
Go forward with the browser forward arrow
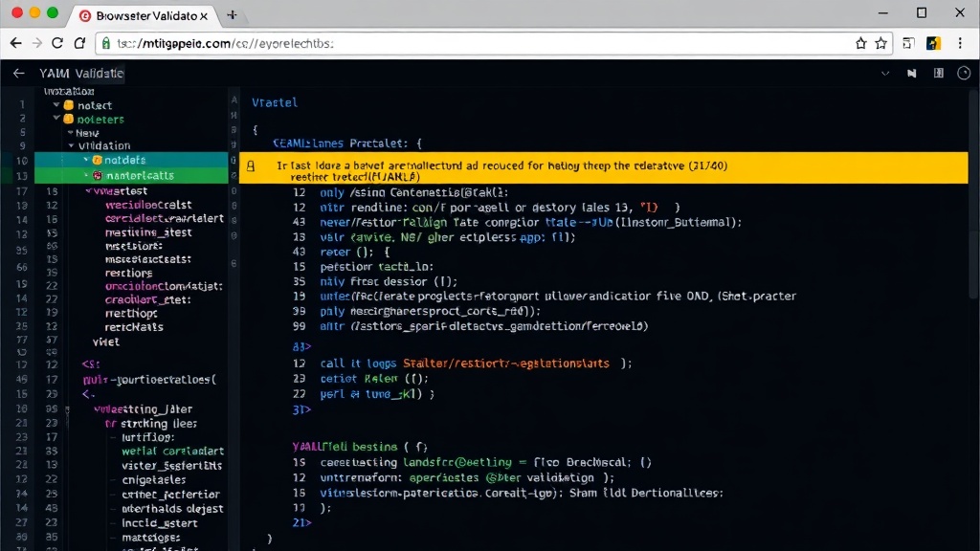tap(37, 43)
